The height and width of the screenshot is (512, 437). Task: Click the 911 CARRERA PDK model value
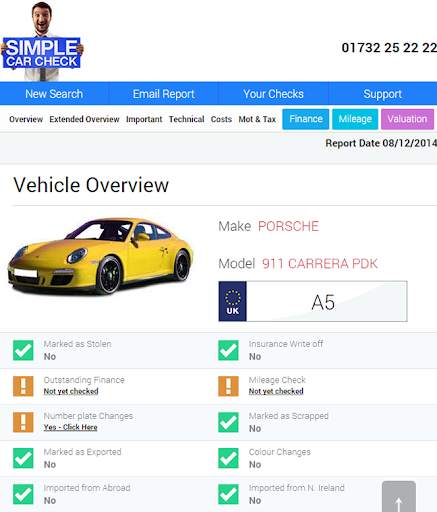(320, 264)
